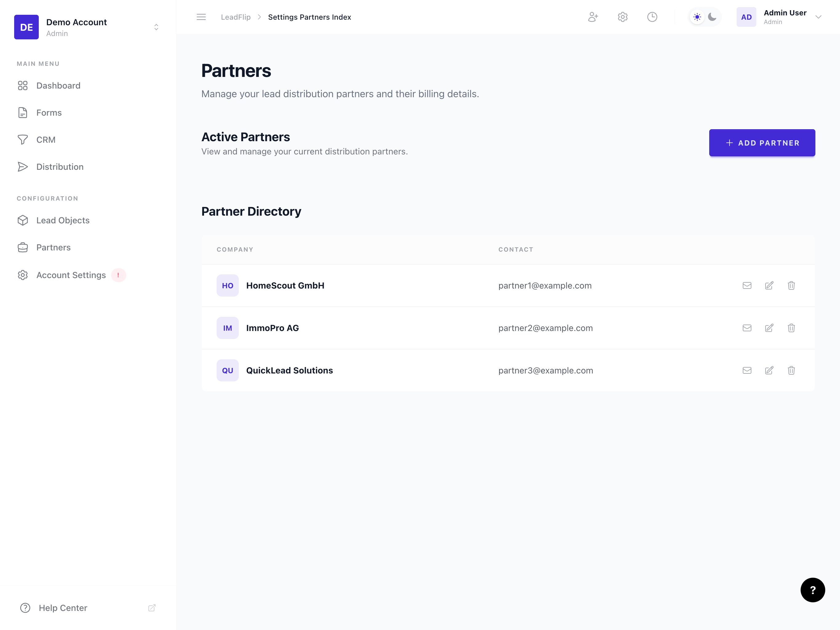Open the Demo Account switcher chevron
This screenshot has width=840, height=630.
coord(156,26)
